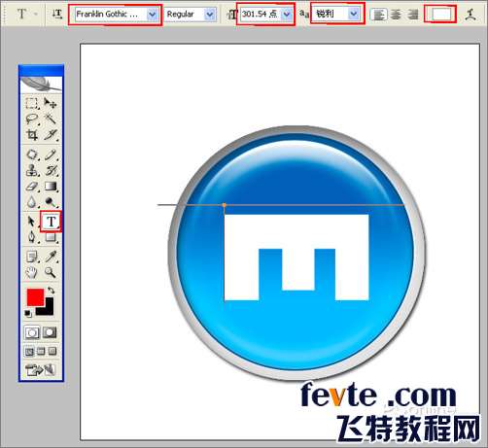Select the Path Selection arrow tool
Image resolution: width=488 pixels, height=448 pixels.
[32, 222]
